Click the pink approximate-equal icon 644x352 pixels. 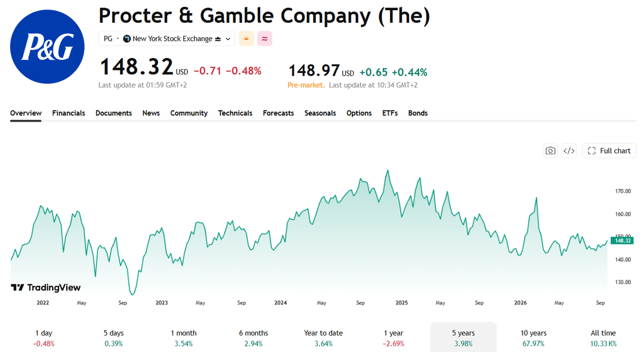pos(265,38)
